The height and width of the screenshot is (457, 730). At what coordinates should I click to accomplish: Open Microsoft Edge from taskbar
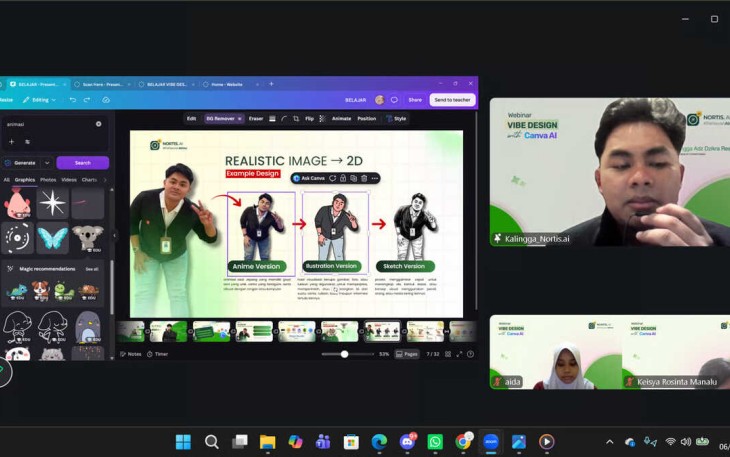click(x=379, y=442)
